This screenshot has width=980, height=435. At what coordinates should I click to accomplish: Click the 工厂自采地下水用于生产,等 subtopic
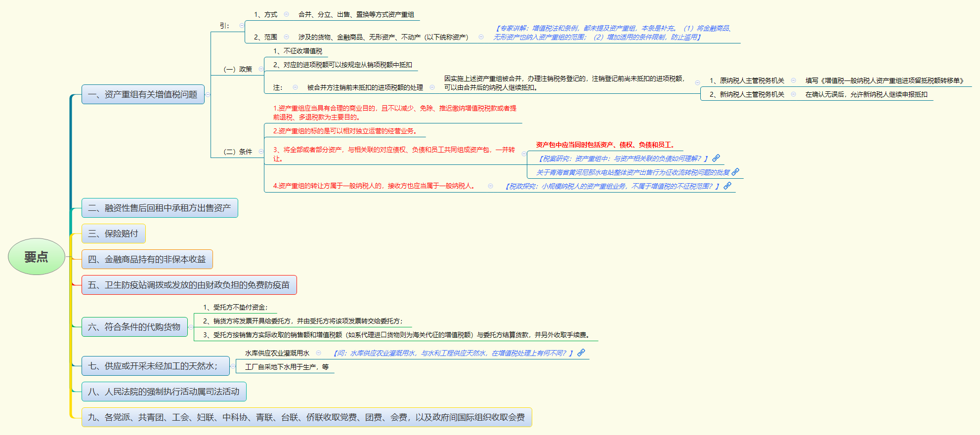click(287, 367)
